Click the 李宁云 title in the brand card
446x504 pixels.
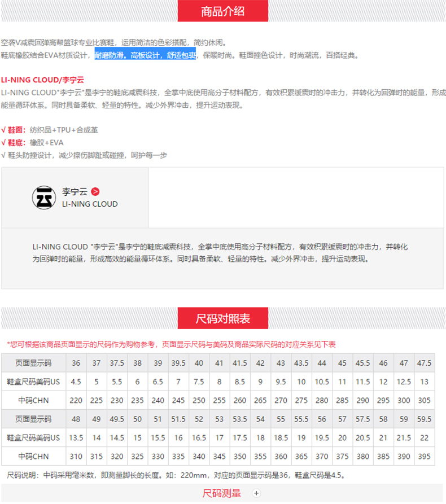[x=75, y=192]
